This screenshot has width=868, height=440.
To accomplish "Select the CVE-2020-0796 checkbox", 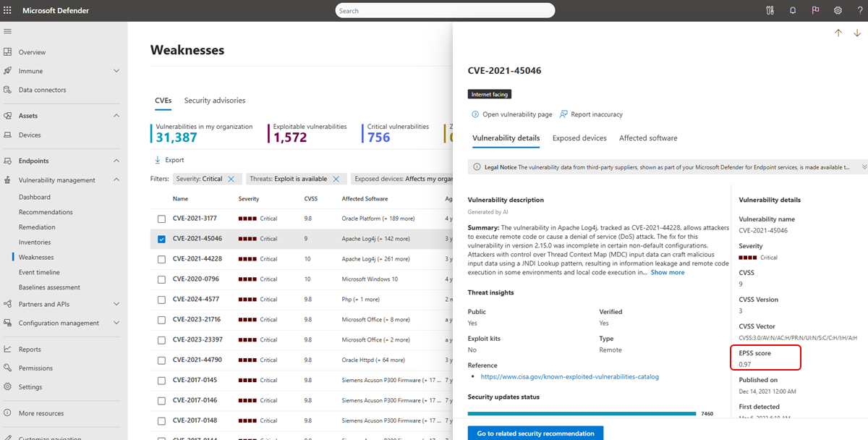I will point(161,279).
